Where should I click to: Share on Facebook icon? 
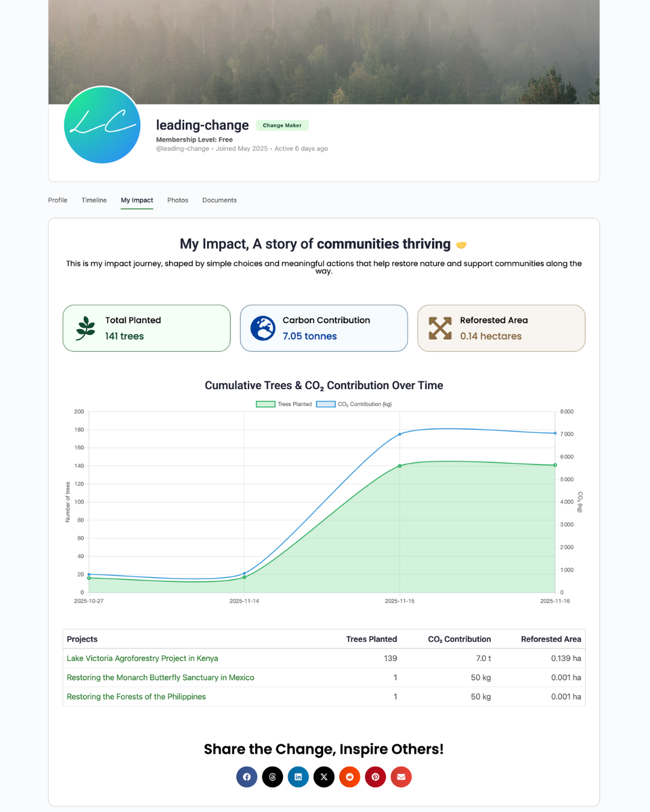(x=247, y=777)
